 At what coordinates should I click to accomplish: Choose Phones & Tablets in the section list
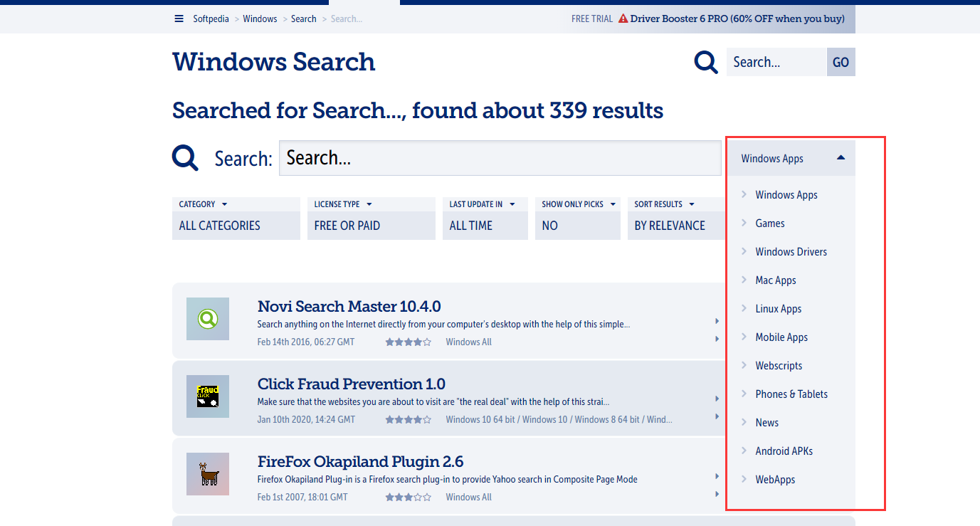791,394
